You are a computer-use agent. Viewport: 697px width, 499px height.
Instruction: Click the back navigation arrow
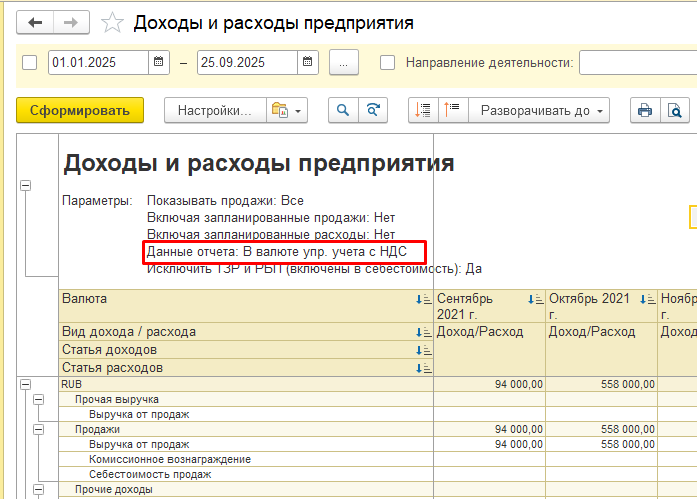coord(36,22)
